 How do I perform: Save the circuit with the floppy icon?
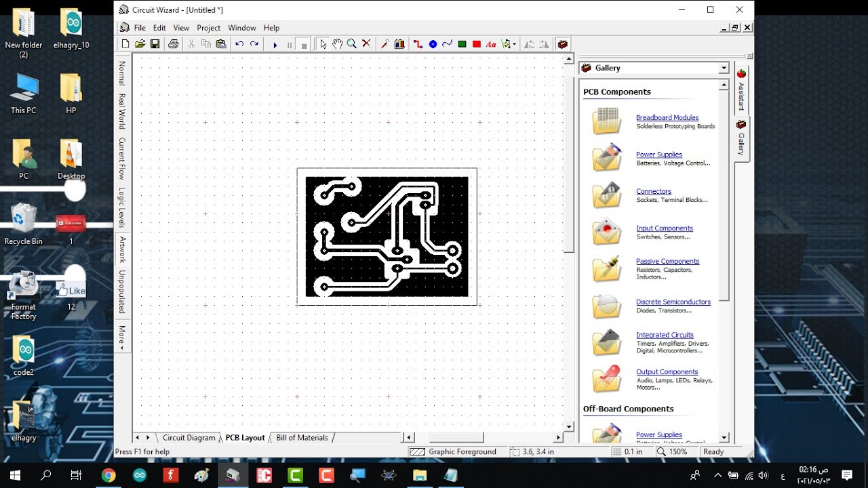pos(155,44)
